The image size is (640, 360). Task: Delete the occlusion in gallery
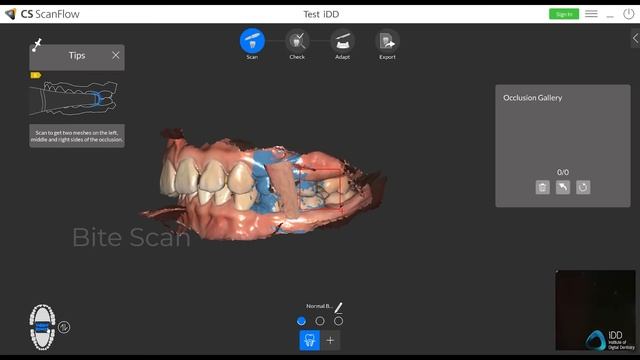click(x=542, y=187)
